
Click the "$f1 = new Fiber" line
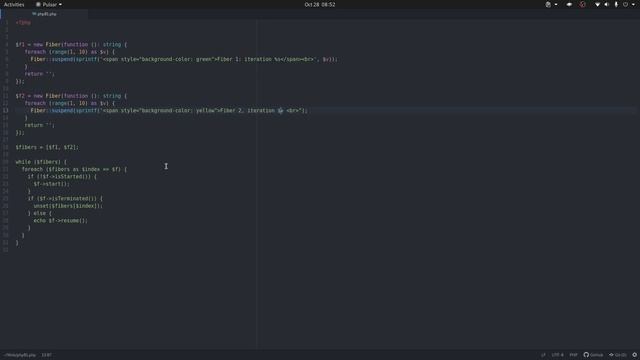[71, 44]
